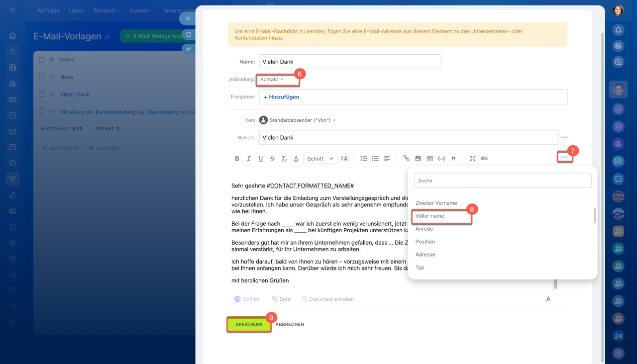Insert a table into the message
Viewport: 637px width, 364px height.
pos(430,159)
